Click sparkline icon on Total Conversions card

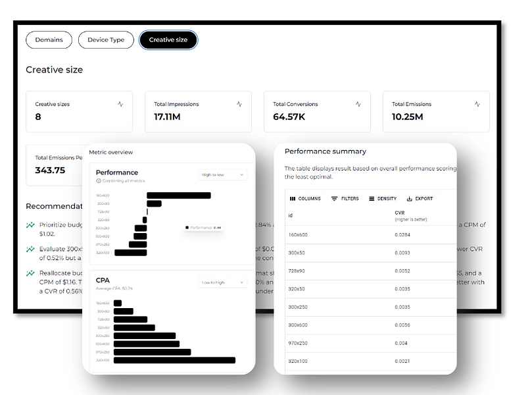click(x=358, y=103)
